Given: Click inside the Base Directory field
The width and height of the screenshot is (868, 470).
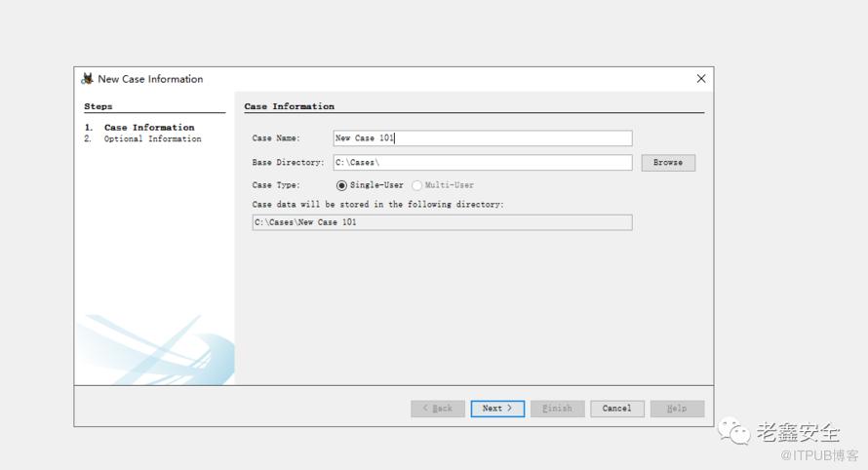Looking at the screenshot, I should [482, 163].
